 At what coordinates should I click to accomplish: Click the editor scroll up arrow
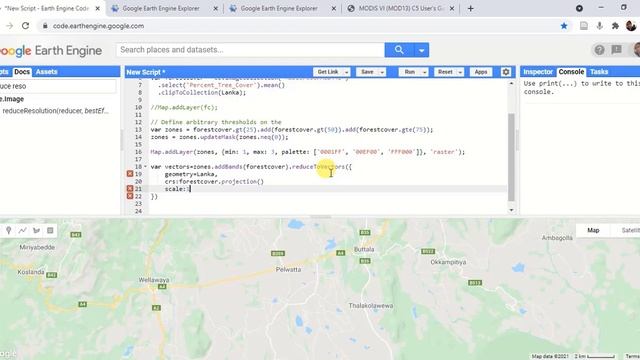pyautogui.click(x=511, y=83)
